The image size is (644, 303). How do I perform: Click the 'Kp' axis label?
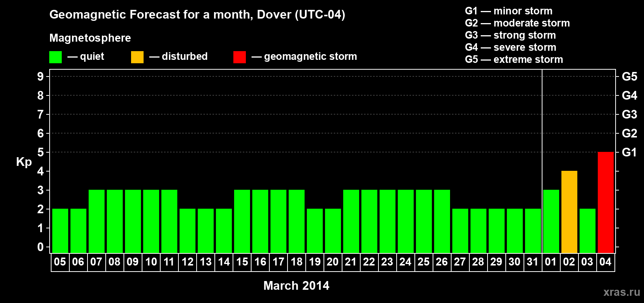click(x=24, y=162)
